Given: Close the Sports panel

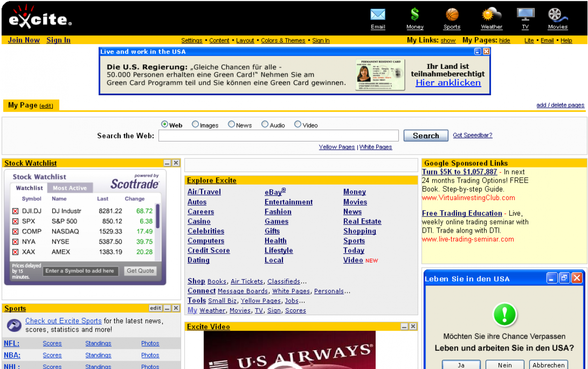Looking at the screenshot, I should pos(176,308).
